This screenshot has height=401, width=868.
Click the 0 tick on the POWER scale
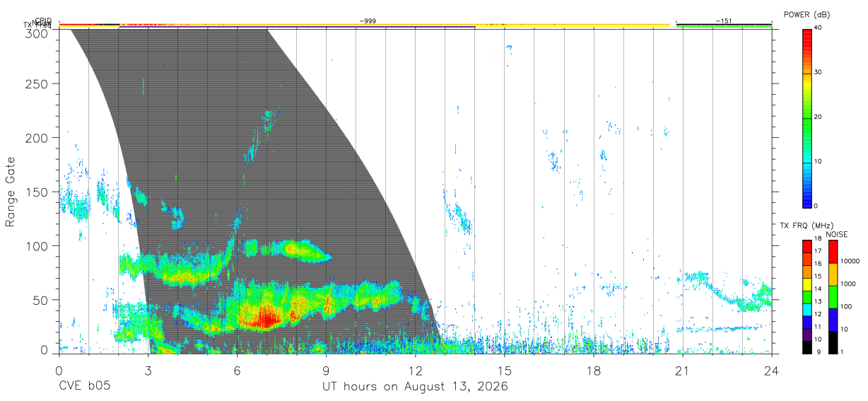(816, 207)
